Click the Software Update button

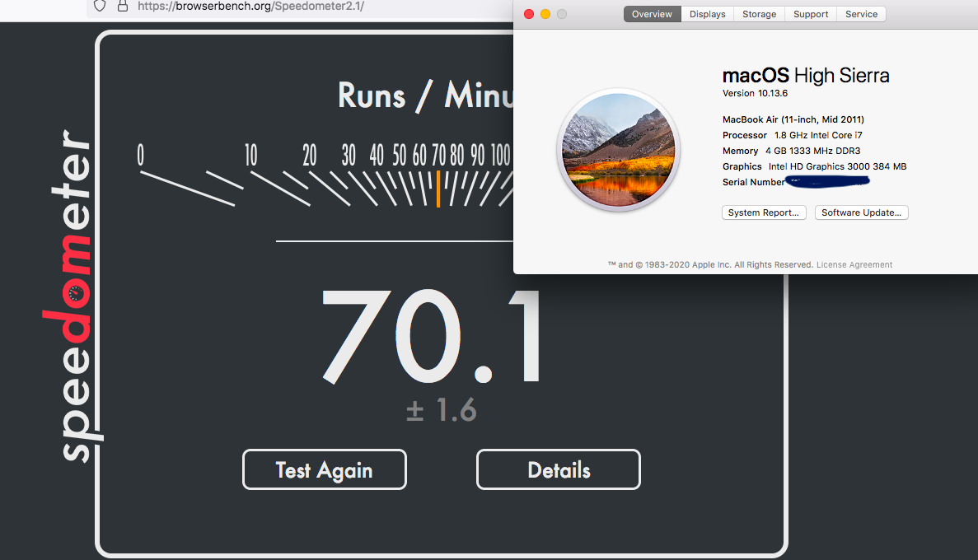pos(861,212)
